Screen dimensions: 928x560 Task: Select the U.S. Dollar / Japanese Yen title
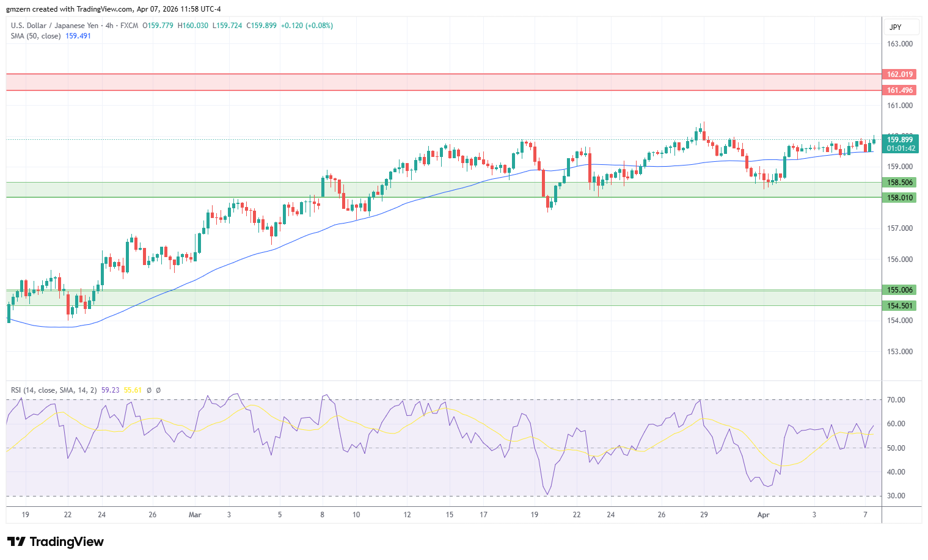tap(54, 26)
